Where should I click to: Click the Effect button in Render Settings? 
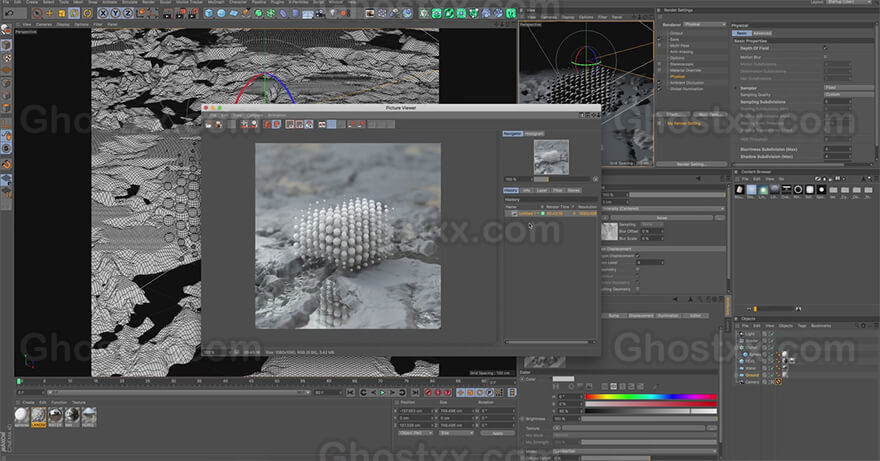coord(671,115)
